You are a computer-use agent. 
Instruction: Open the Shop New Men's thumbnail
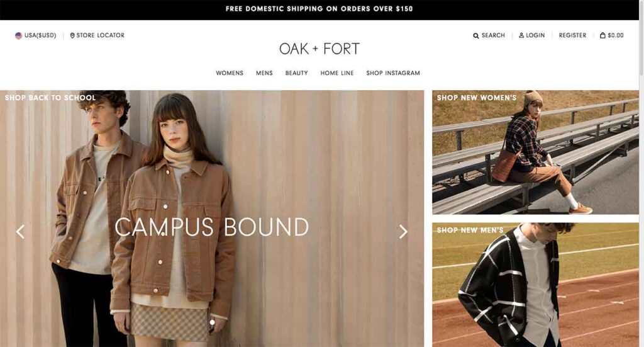click(x=535, y=285)
